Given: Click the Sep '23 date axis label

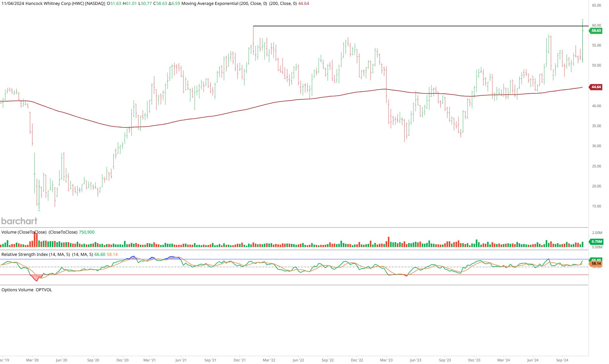Looking at the screenshot, I should (x=445, y=360).
